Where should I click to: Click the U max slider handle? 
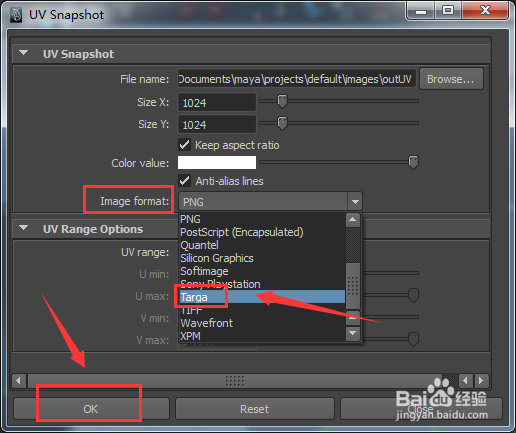413,295
